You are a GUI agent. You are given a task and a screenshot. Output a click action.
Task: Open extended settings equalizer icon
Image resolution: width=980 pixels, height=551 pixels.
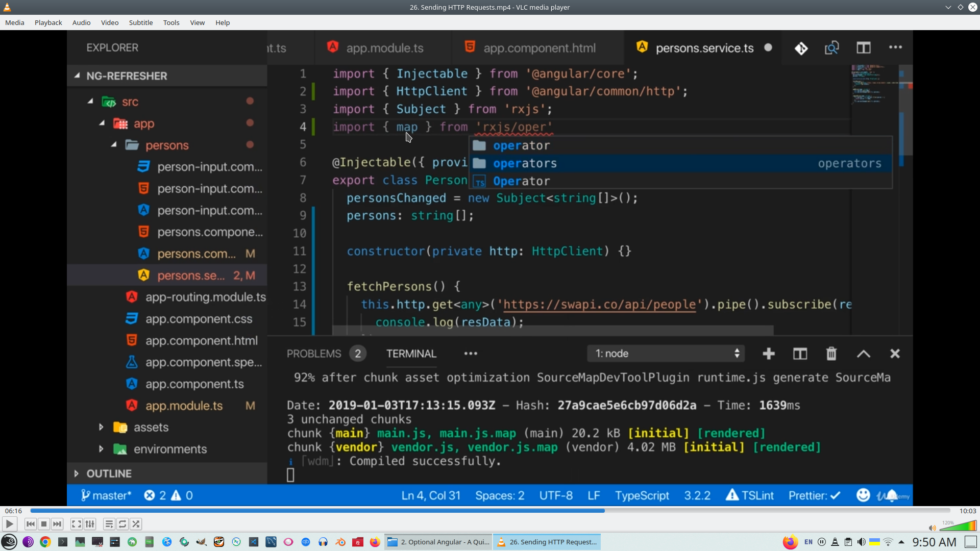tap(90, 524)
